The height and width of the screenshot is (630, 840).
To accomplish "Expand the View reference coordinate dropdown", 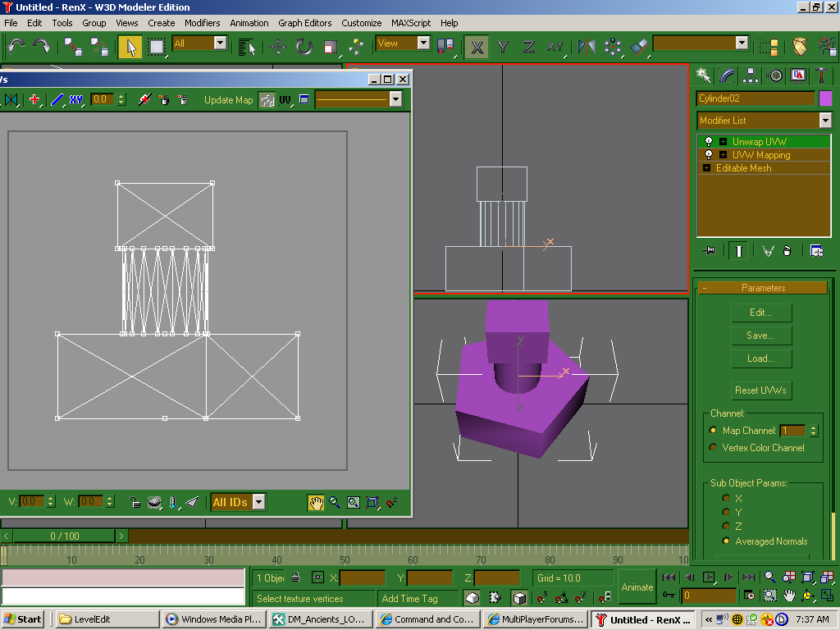I will pos(423,43).
